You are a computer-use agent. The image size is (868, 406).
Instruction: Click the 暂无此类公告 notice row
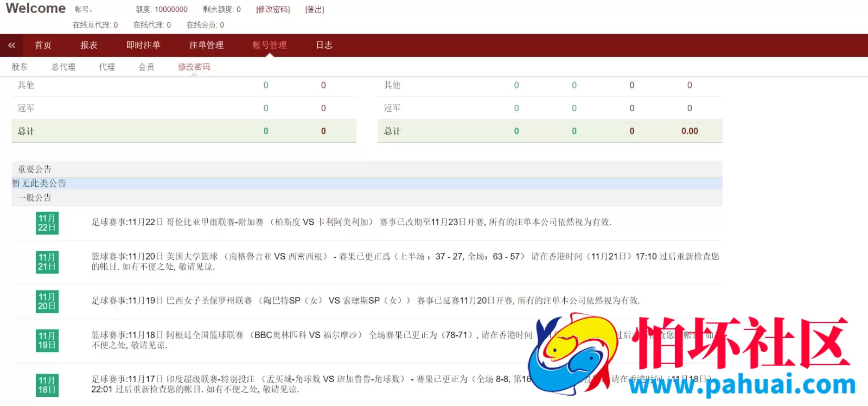point(367,183)
